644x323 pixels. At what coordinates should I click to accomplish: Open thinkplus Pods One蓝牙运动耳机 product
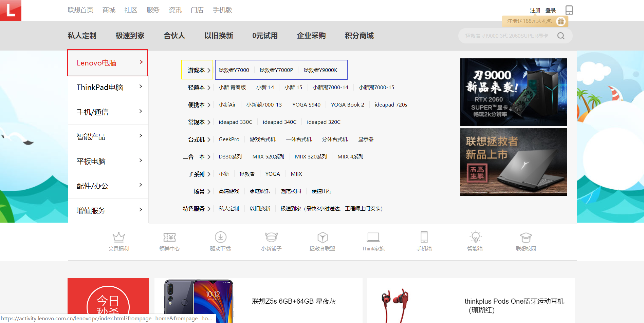(x=471, y=300)
